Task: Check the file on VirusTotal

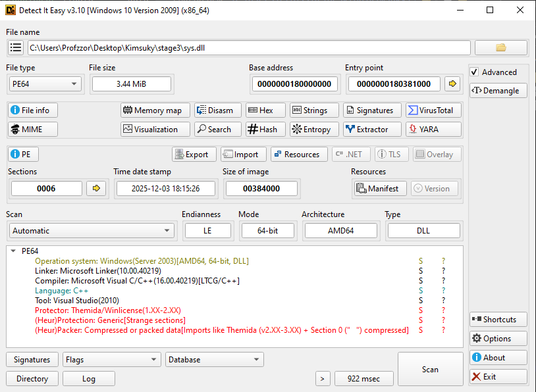Action: coord(433,110)
